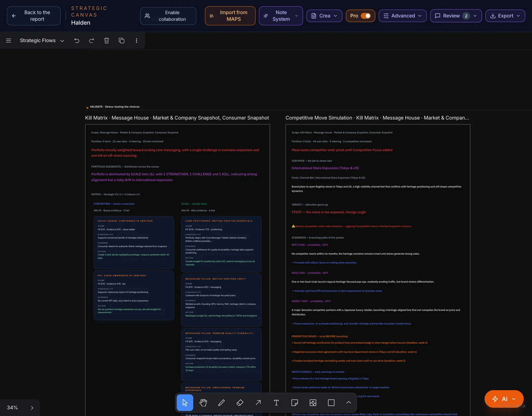This screenshot has width=532, height=416.
Task: Open the Export menu
Action: coord(505,16)
